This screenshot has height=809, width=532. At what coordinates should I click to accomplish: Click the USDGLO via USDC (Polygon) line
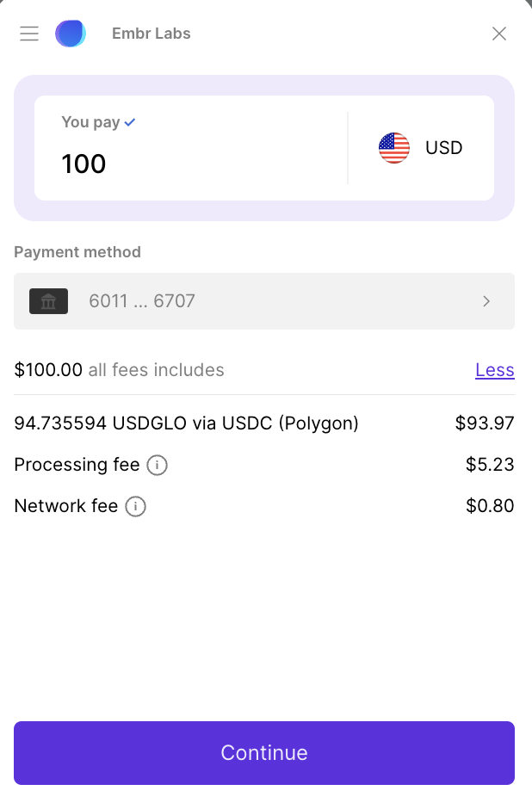(x=186, y=423)
